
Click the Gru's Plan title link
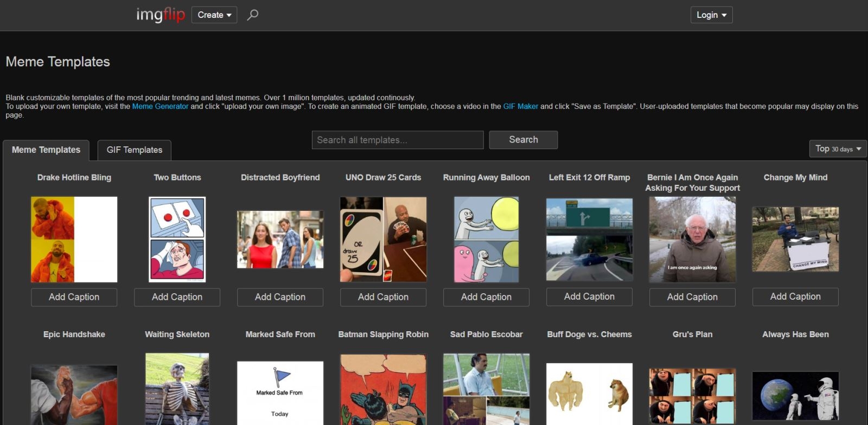pos(693,334)
